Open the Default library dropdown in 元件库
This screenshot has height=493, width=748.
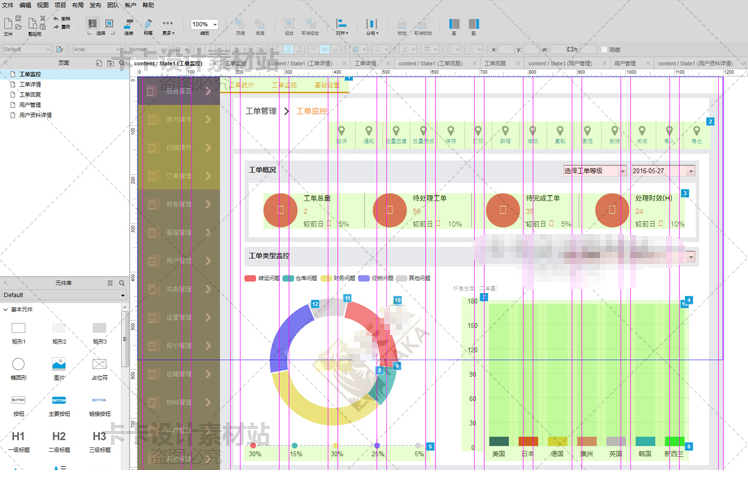[63, 295]
